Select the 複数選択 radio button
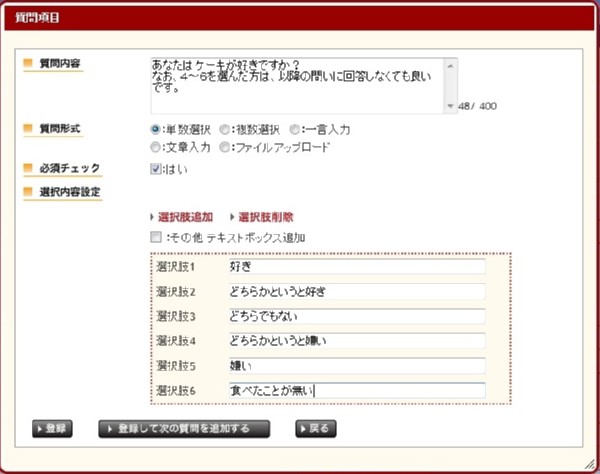The height and width of the screenshot is (474, 600). [x=225, y=129]
